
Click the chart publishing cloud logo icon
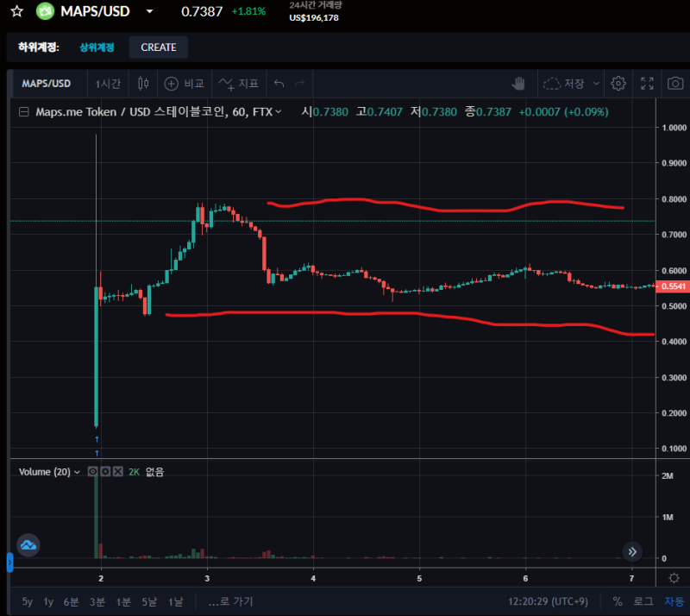pyautogui.click(x=28, y=545)
